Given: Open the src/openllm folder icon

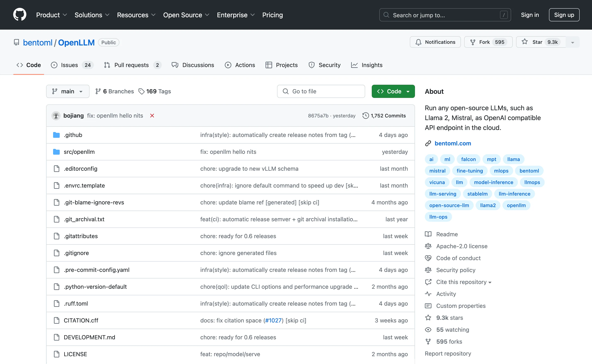Looking at the screenshot, I should 56,152.
